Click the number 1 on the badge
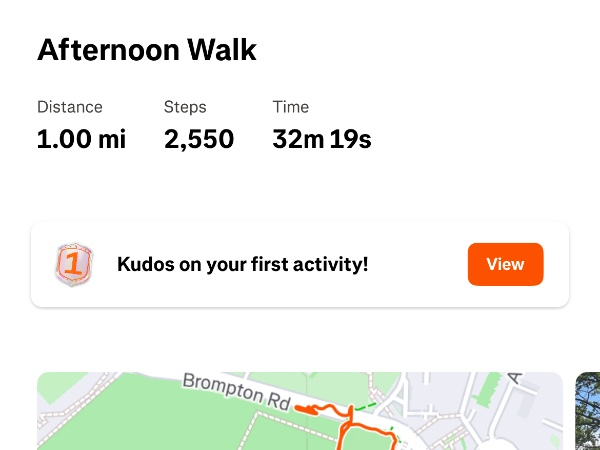The image size is (600, 450). [x=73, y=265]
